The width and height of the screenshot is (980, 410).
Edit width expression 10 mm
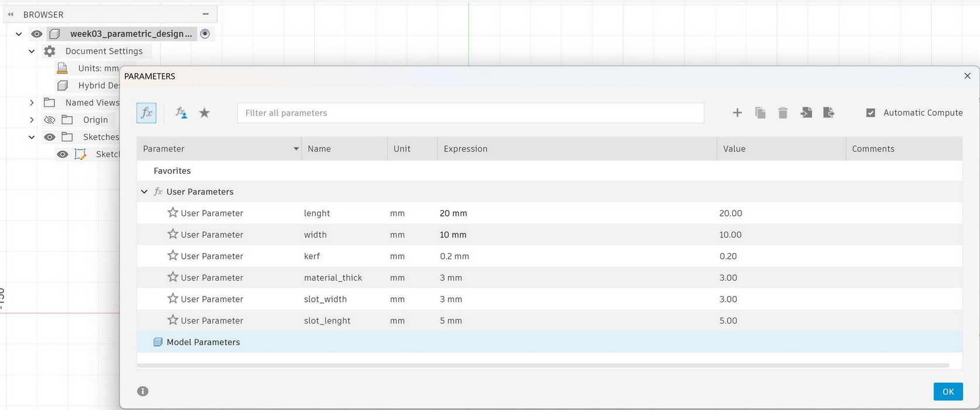[x=453, y=235]
